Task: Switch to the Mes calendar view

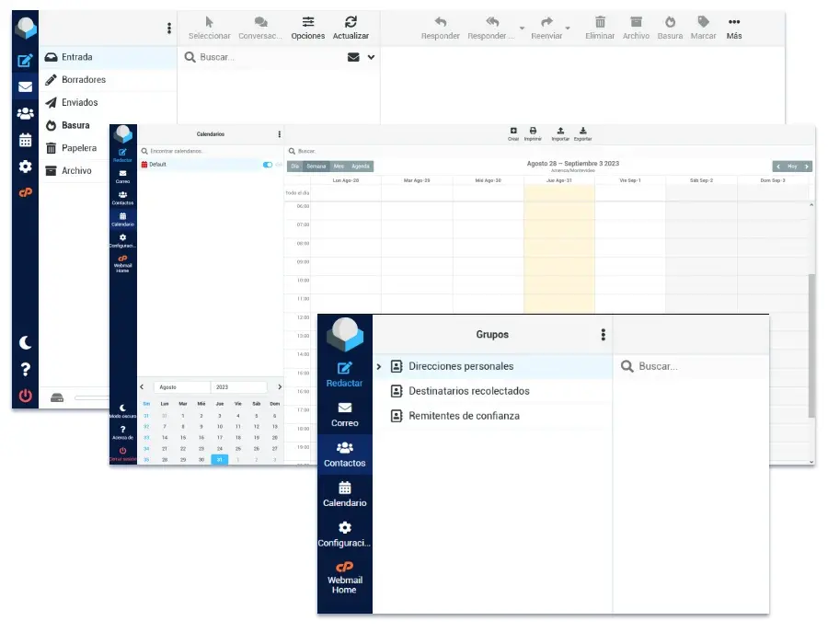Action: [x=339, y=167]
